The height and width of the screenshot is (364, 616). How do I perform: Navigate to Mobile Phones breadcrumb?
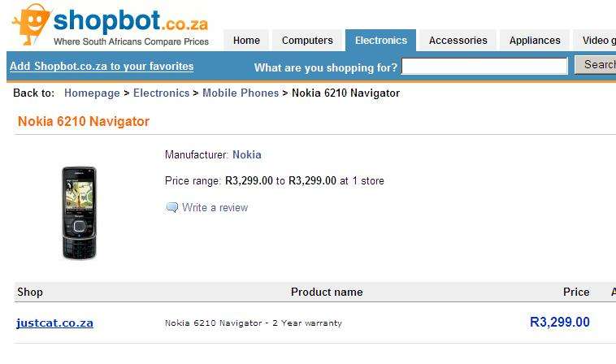(241, 93)
